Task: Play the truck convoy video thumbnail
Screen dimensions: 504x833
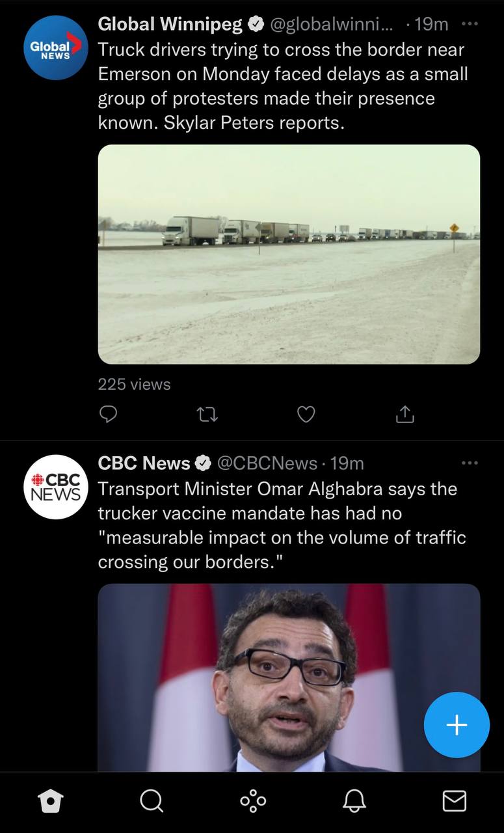Action: click(x=289, y=254)
